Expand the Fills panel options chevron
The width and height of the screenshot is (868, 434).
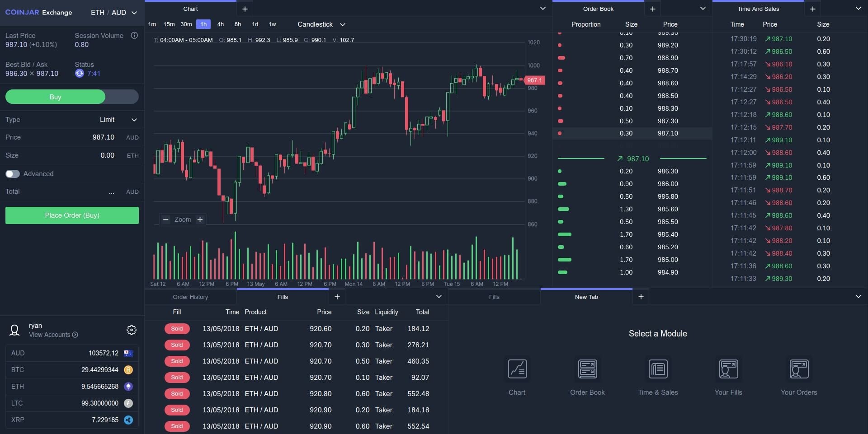(439, 297)
